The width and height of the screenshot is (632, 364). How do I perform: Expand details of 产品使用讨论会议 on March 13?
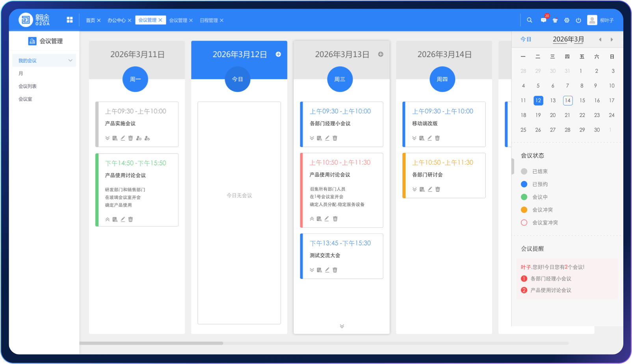click(311, 219)
